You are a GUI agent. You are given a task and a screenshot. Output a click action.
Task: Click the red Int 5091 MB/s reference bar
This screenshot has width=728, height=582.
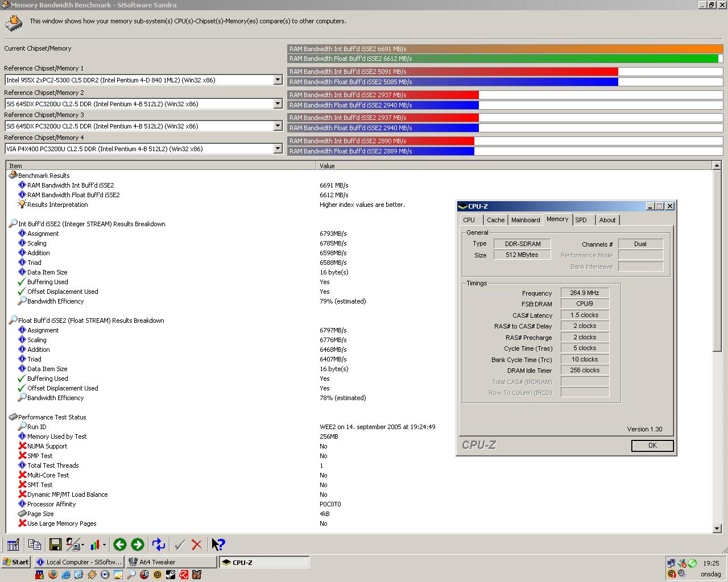453,72
